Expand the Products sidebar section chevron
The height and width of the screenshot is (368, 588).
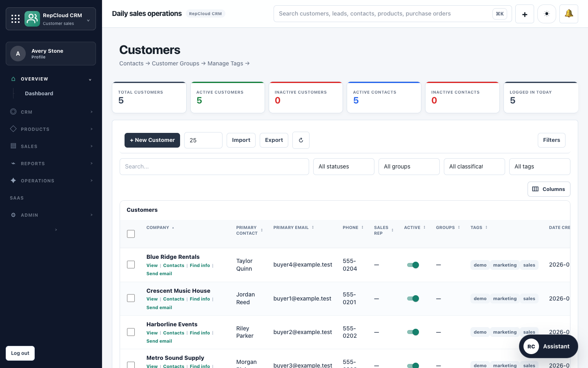tap(91, 129)
